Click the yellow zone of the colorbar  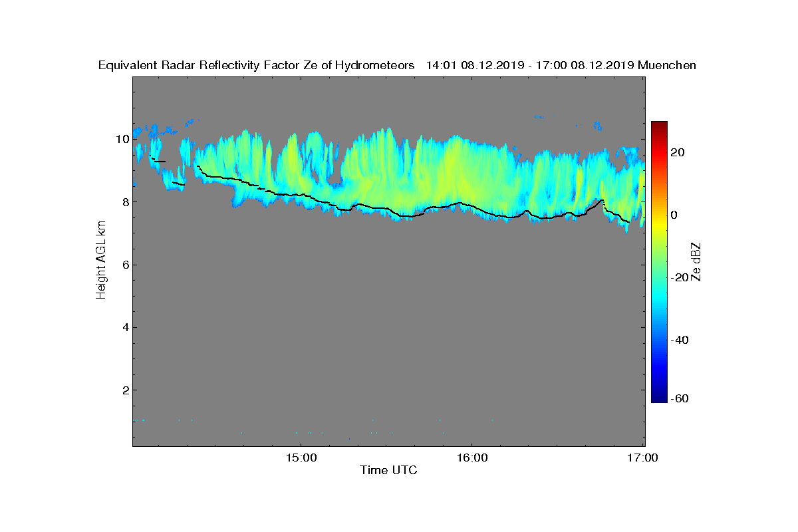pos(659,223)
